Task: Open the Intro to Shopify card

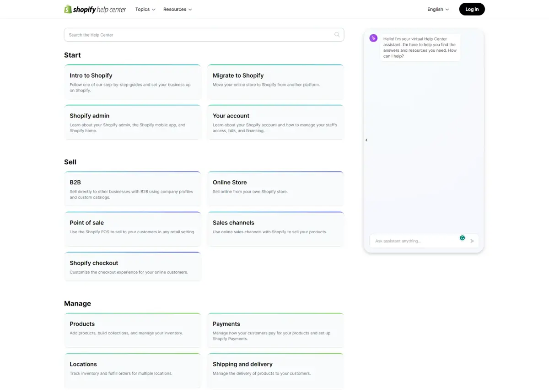Action: point(133,82)
